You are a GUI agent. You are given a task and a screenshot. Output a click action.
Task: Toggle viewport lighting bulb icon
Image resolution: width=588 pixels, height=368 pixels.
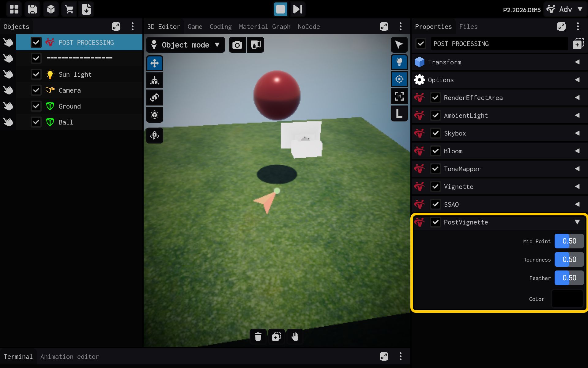pyautogui.click(x=399, y=62)
